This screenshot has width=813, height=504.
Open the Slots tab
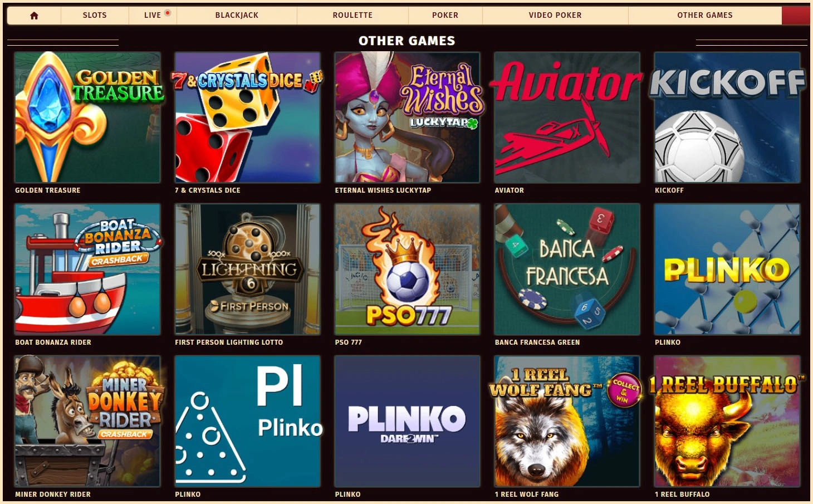click(95, 16)
